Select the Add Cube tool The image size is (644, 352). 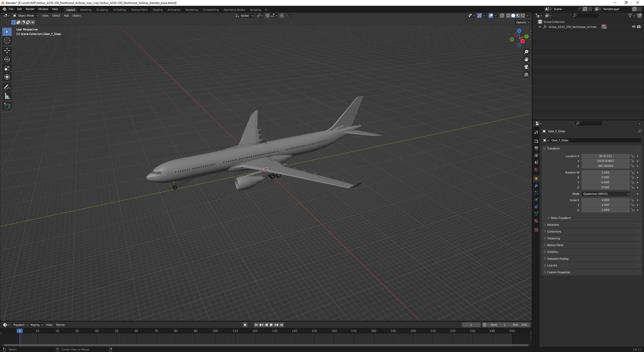7,106
